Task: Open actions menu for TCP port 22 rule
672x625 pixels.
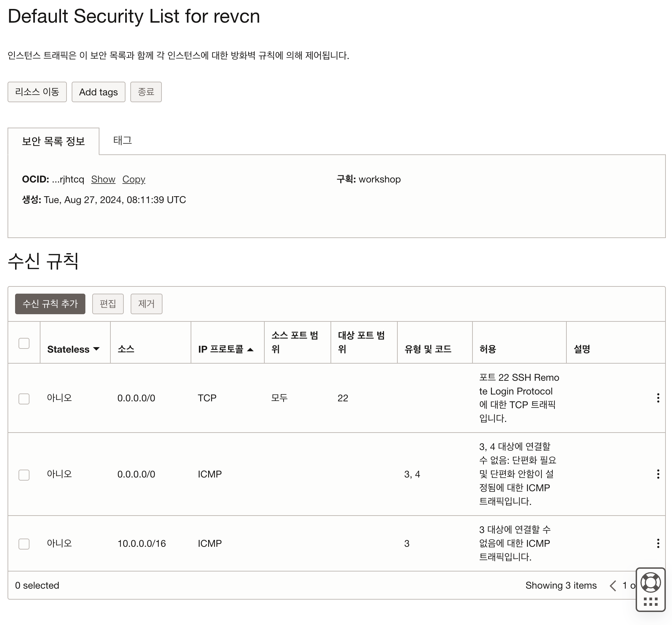Action: 658,398
